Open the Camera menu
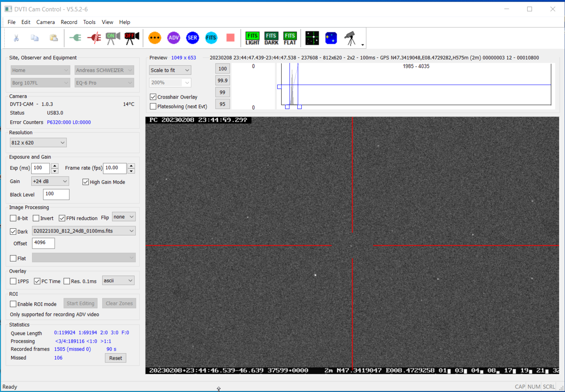Screen dimensions: 565x392 coord(46,22)
